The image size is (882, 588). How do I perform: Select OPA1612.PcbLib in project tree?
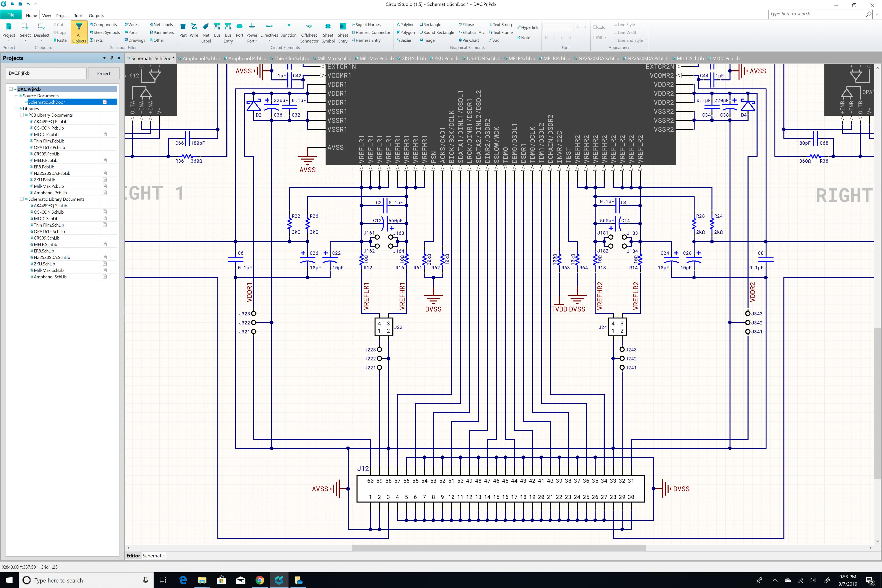coord(49,147)
